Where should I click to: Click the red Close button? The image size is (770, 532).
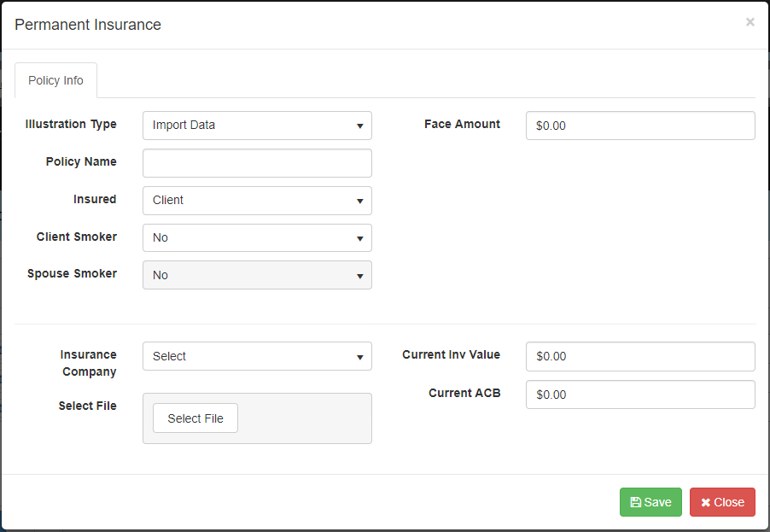tap(722, 503)
